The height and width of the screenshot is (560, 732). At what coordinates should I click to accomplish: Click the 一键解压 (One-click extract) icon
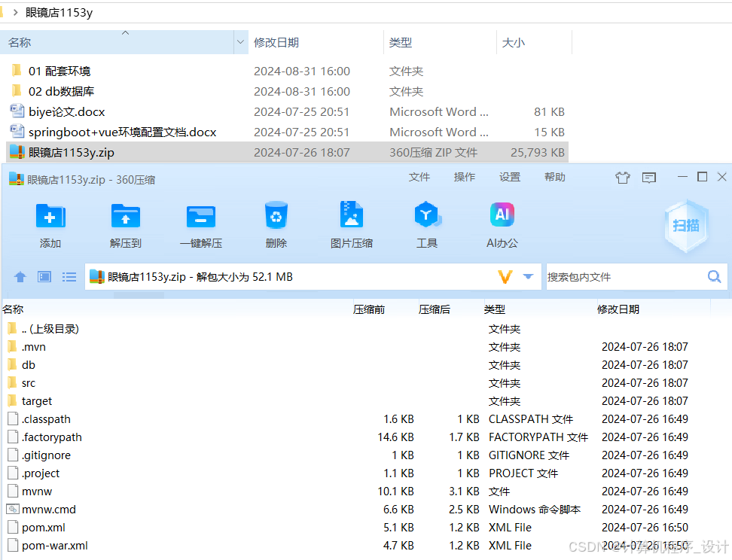(200, 224)
